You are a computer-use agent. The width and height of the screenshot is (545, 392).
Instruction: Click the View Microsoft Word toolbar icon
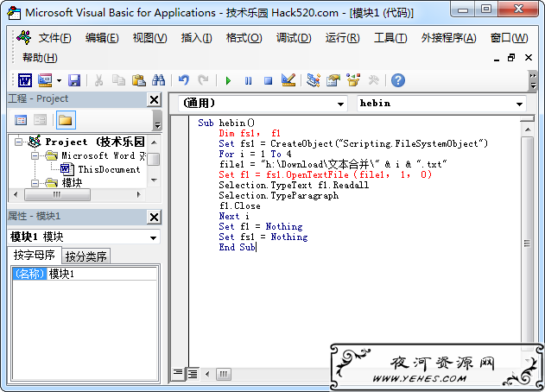click(x=25, y=80)
